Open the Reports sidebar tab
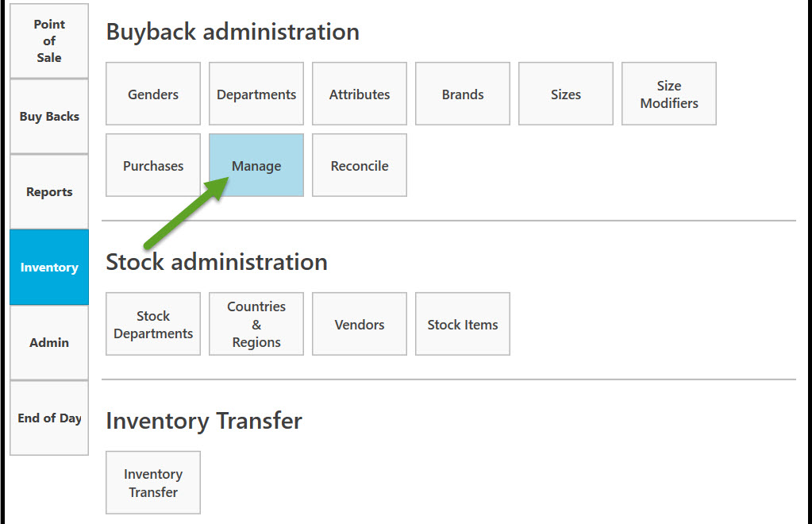812x524 pixels. [49, 192]
